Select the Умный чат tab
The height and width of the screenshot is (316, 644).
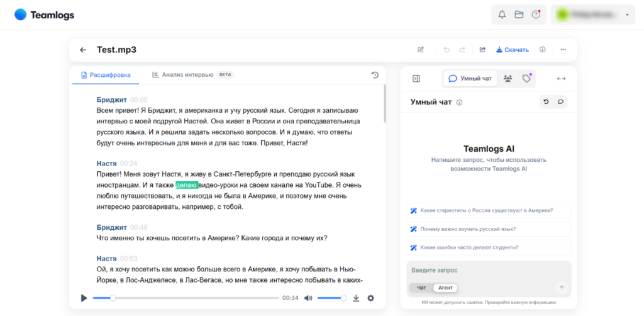(470, 79)
